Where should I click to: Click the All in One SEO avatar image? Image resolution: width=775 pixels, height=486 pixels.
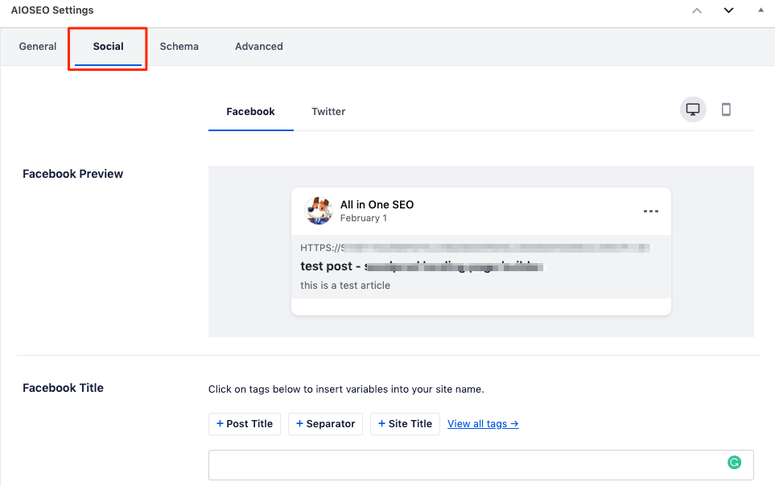[318, 211]
